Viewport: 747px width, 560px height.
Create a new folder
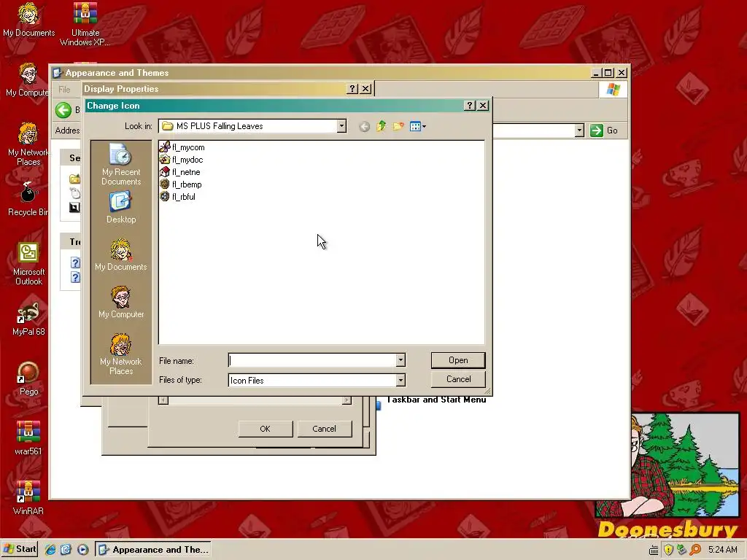click(398, 126)
